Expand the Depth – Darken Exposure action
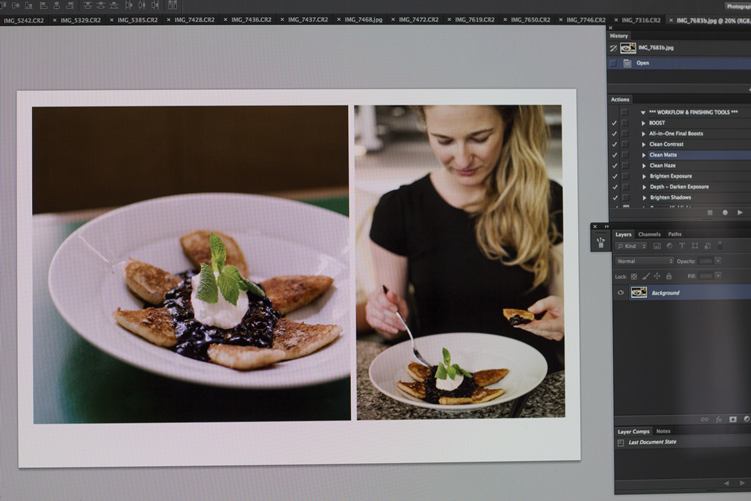This screenshot has width=751, height=501. click(644, 187)
